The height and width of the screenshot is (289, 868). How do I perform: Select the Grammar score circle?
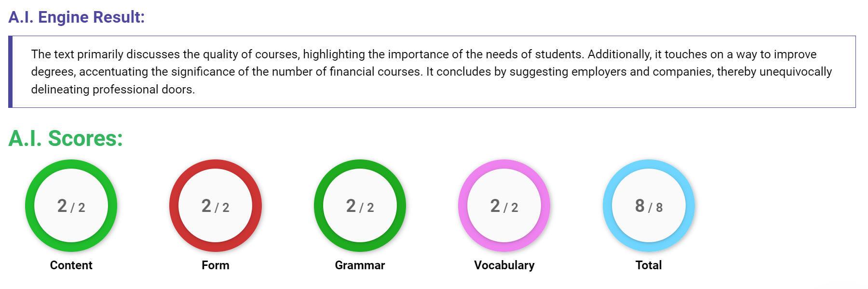(x=360, y=206)
